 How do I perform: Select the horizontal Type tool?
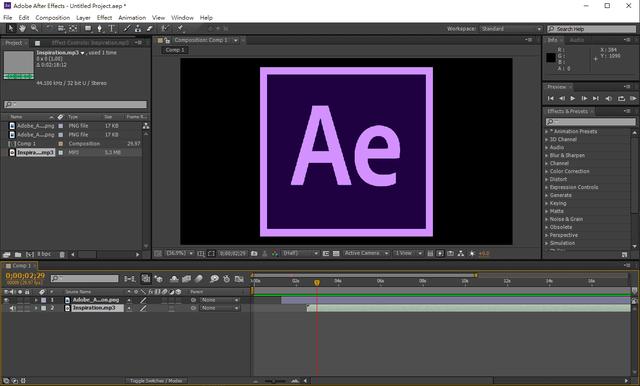click(x=111, y=28)
